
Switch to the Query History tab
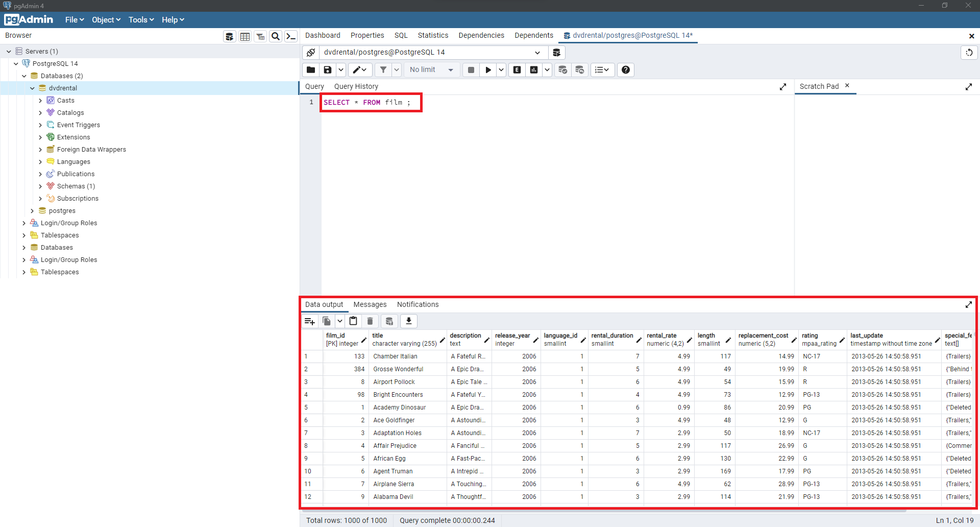click(x=356, y=86)
